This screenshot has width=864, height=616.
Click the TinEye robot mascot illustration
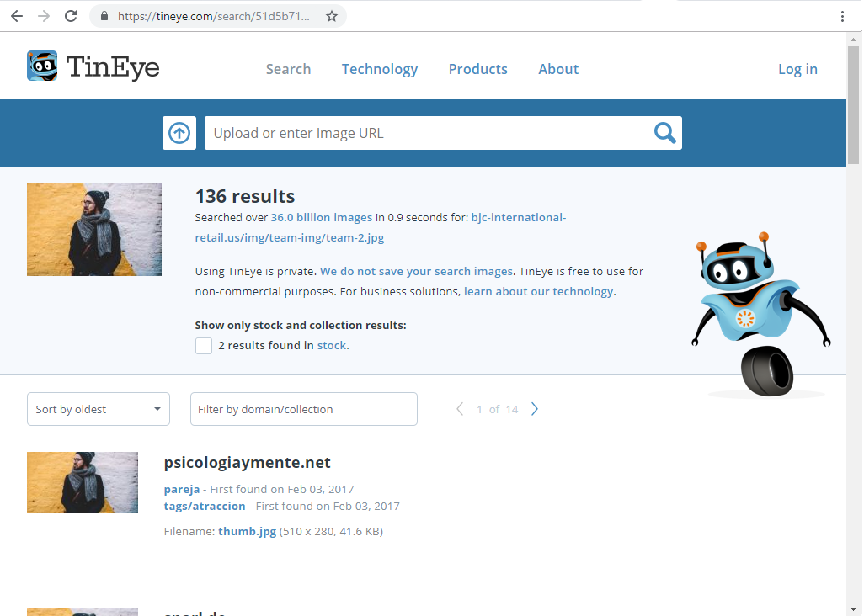click(x=761, y=314)
